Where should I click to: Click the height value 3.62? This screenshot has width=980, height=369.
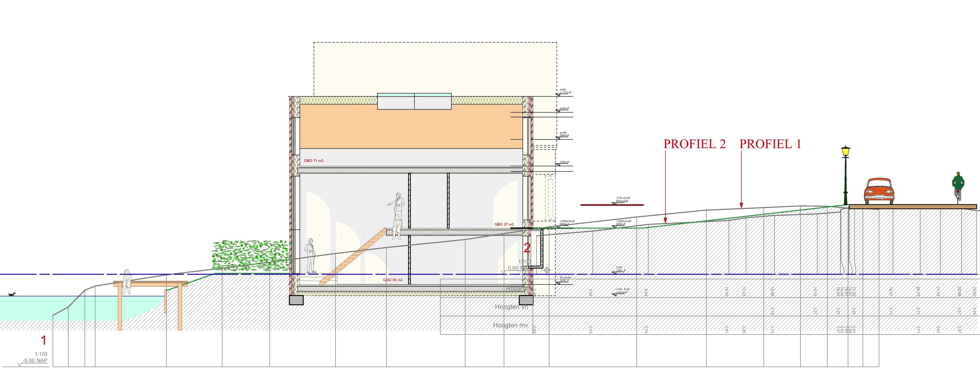pos(939,329)
